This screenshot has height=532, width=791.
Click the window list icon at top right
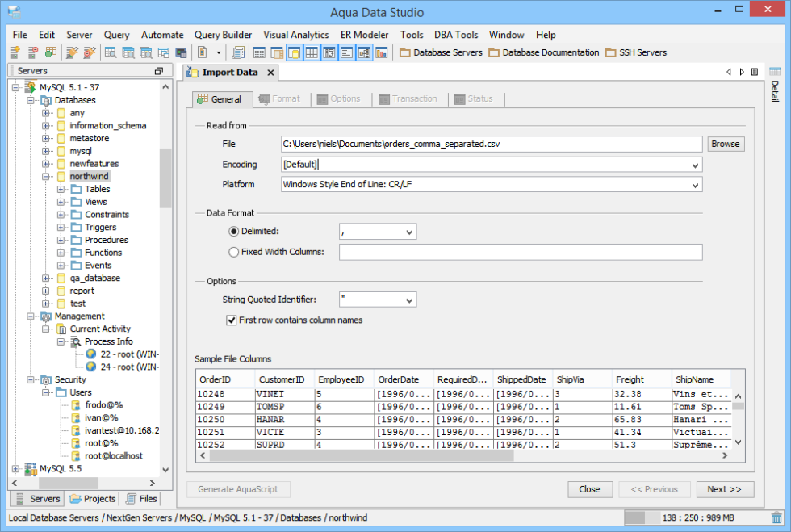(755, 72)
